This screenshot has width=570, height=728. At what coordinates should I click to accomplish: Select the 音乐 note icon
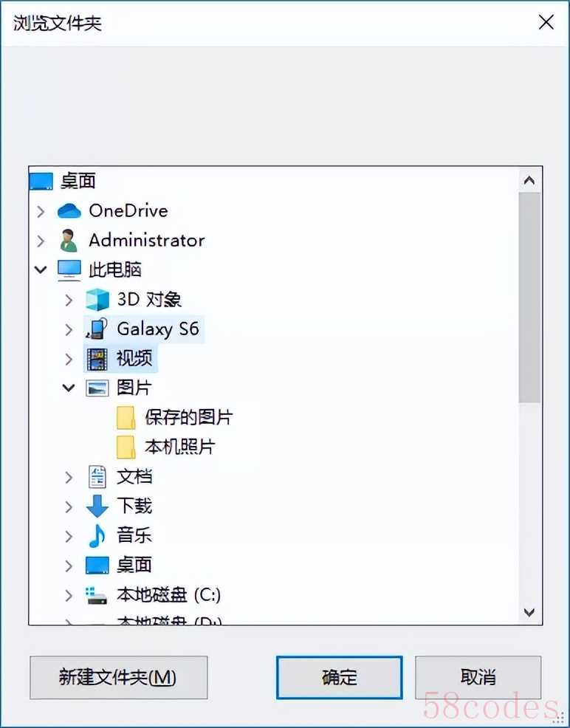click(97, 535)
